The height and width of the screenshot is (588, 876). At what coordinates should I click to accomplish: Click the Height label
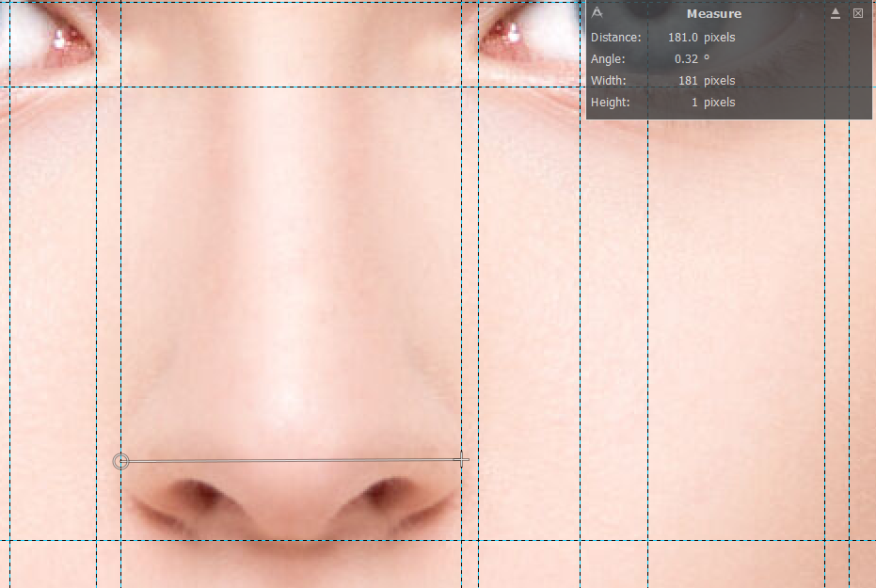610,103
